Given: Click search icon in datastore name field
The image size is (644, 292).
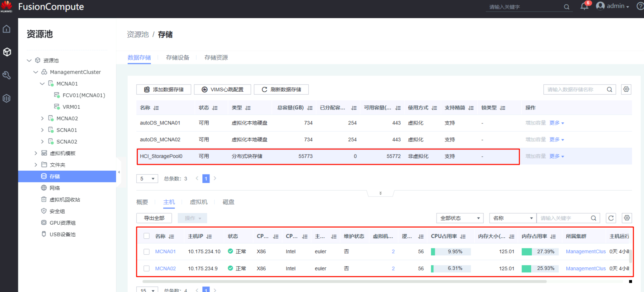Looking at the screenshot, I should pos(609,90).
